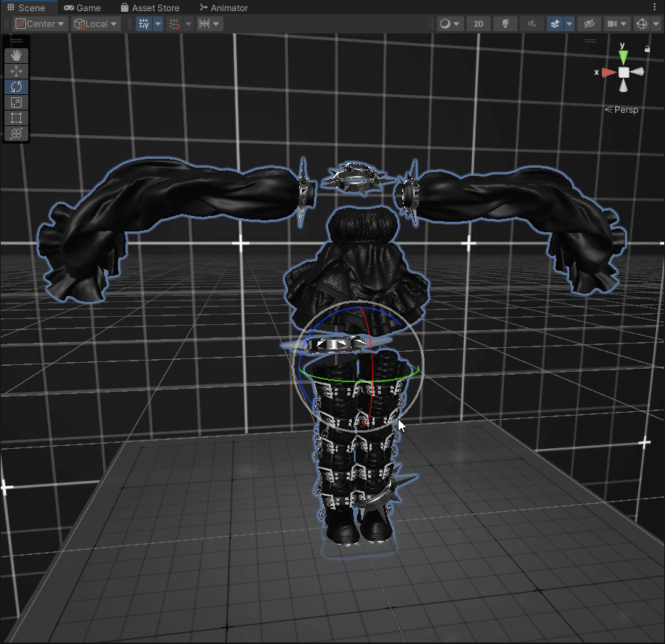Select the Rotate tool
This screenshot has height=644, width=665.
click(x=16, y=87)
